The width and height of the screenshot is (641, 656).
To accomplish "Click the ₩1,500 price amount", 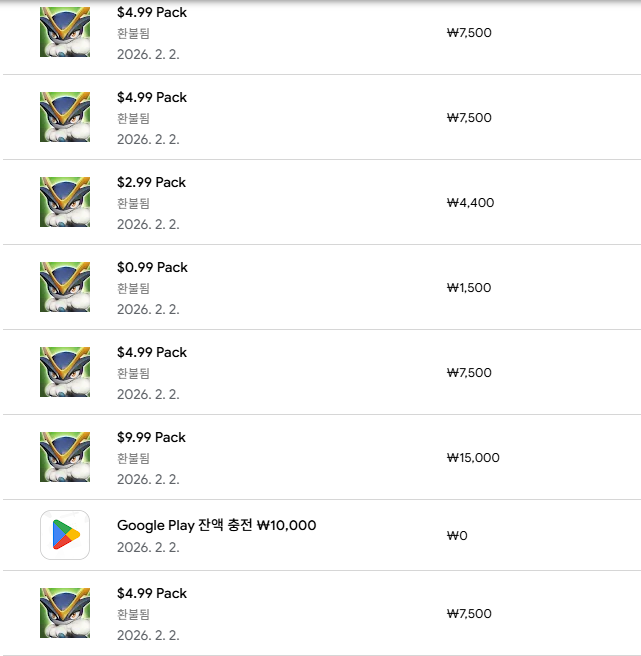I will click(x=469, y=287).
